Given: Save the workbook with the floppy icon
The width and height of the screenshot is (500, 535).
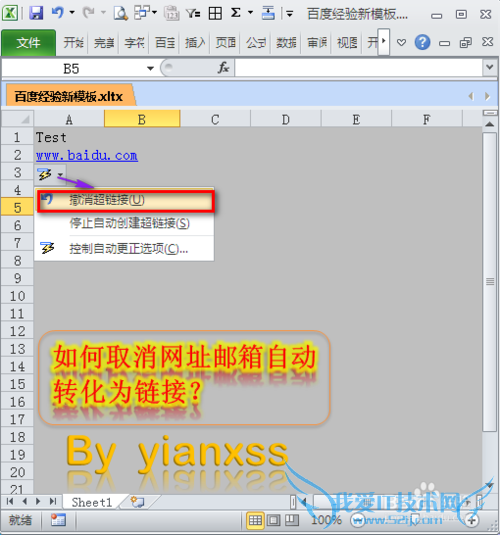Looking at the screenshot, I should pyautogui.click(x=36, y=13).
